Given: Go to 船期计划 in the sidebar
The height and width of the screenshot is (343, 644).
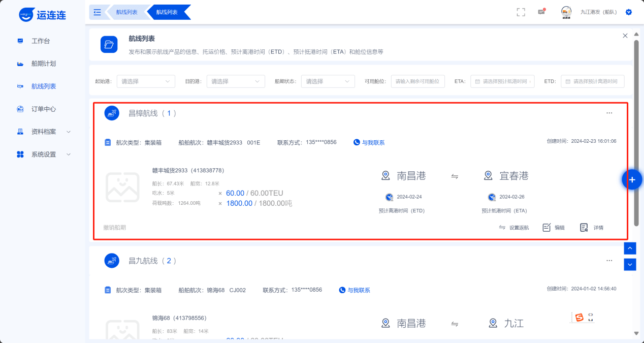Looking at the screenshot, I should pyautogui.click(x=43, y=64).
